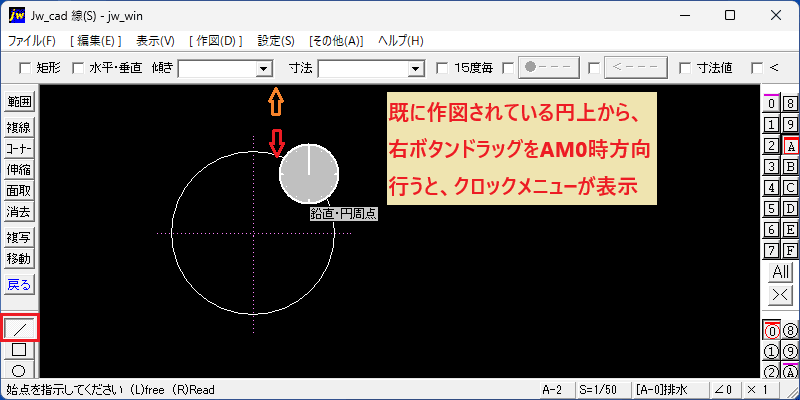Select layer F square button

point(790,251)
